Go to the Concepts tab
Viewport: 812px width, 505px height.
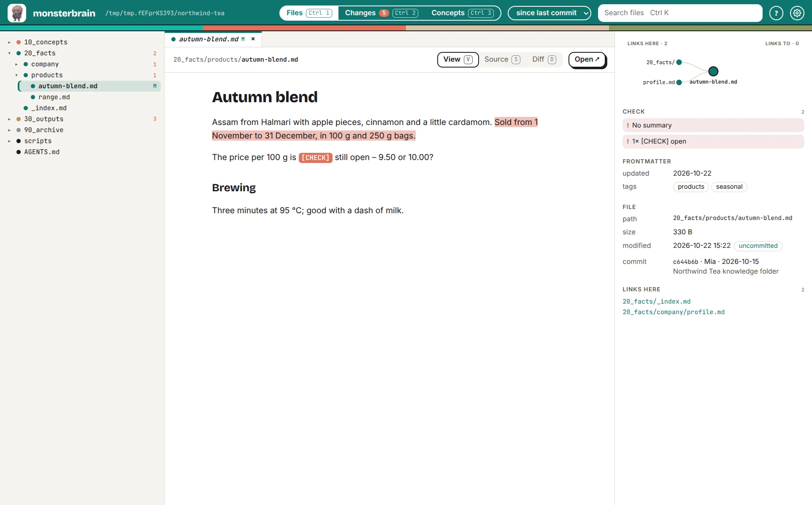(x=463, y=13)
